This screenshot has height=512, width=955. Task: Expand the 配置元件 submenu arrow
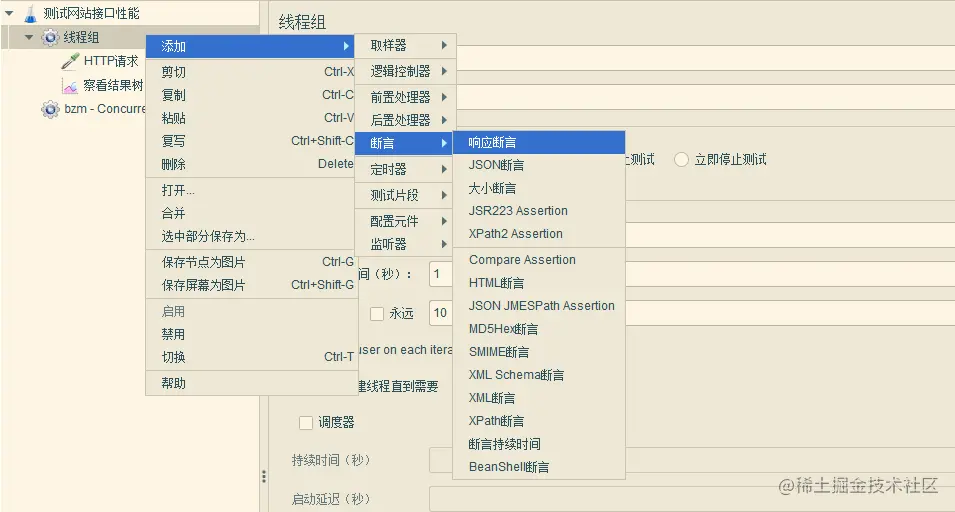click(444, 221)
